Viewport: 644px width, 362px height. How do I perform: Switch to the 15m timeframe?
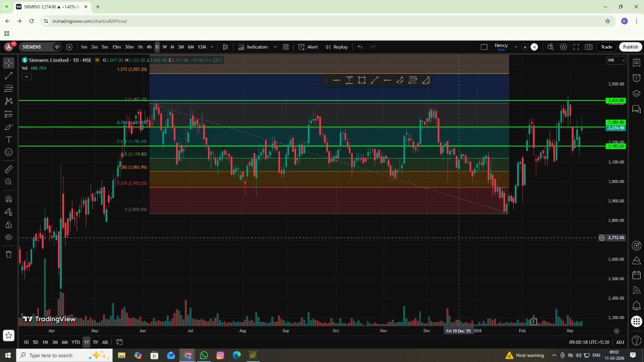click(116, 47)
